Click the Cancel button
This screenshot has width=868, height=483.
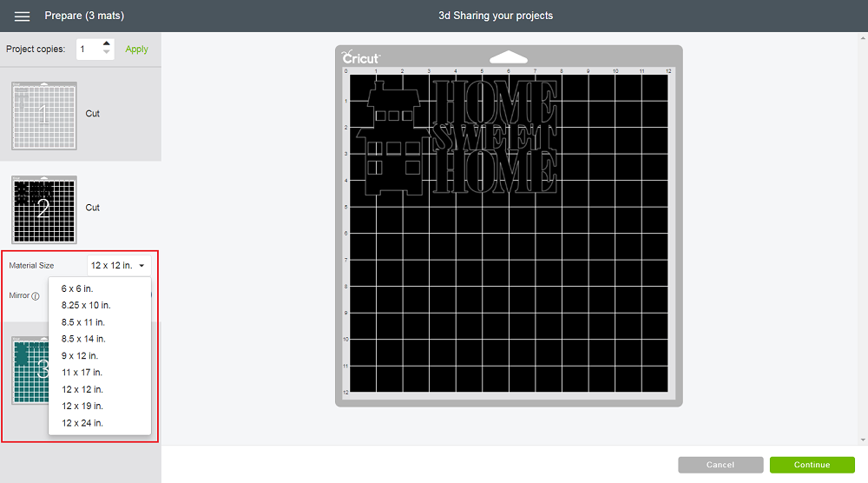point(720,465)
